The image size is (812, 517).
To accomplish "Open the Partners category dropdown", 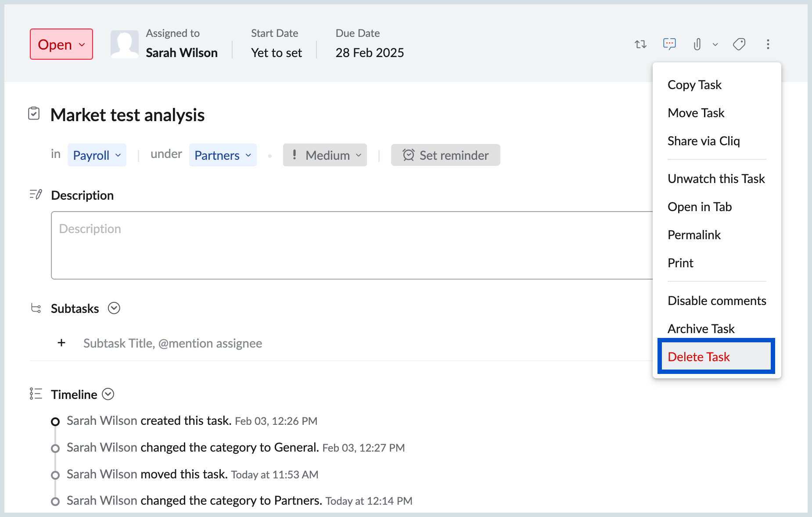I will pyautogui.click(x=223, y=155).
